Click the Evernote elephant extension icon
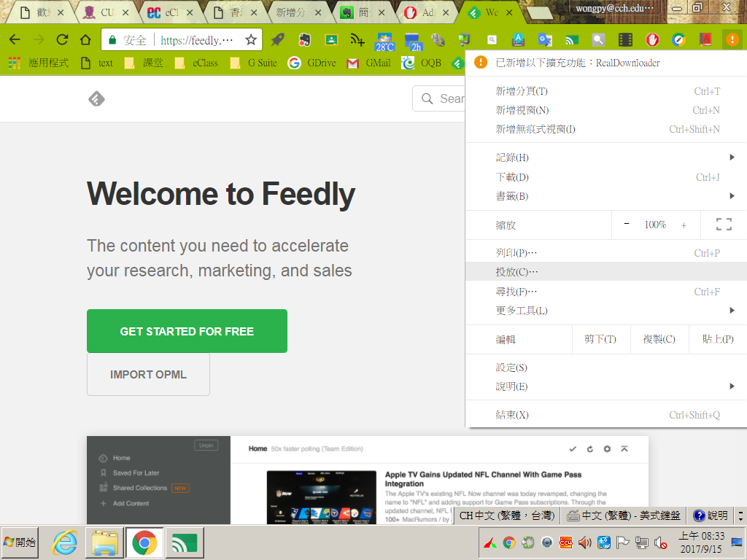This screenshot has width=747, height=560. click(x=304, y=40)
